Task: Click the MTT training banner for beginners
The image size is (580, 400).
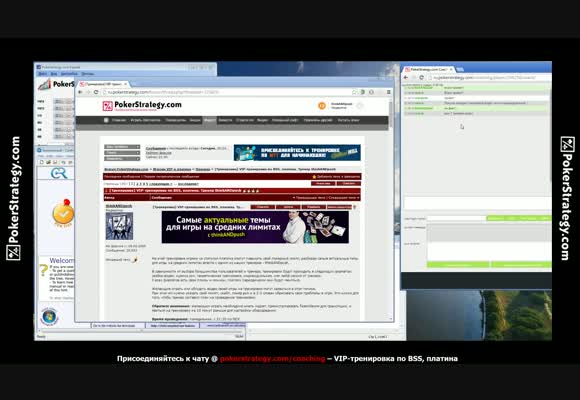Action: coord(297,152)
